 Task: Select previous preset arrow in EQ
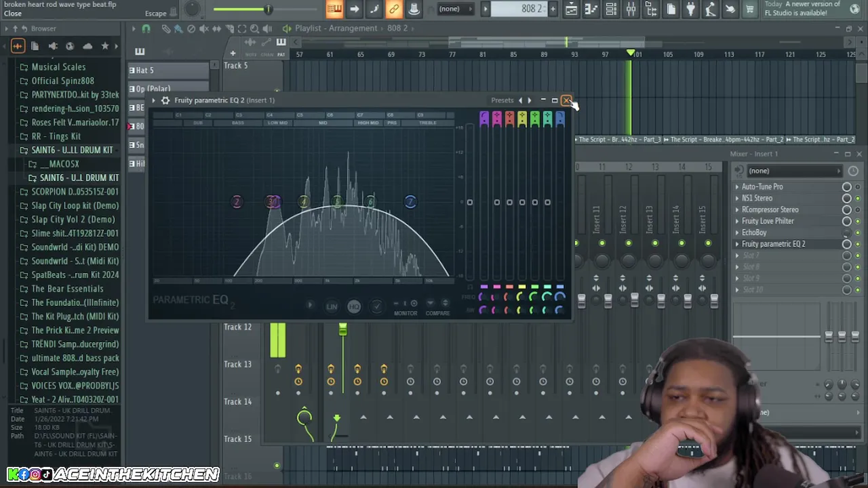click(x=520, y=100)
